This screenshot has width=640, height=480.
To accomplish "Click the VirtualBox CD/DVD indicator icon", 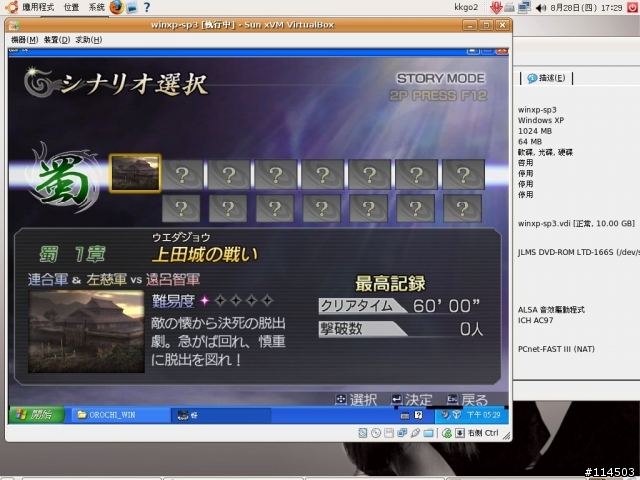I will tap(376, 433).
